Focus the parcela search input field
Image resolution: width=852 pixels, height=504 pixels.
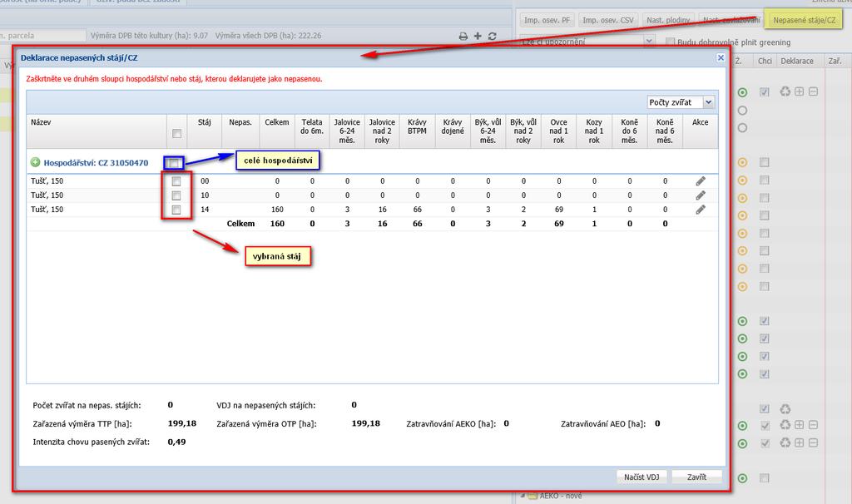point(42,35)
